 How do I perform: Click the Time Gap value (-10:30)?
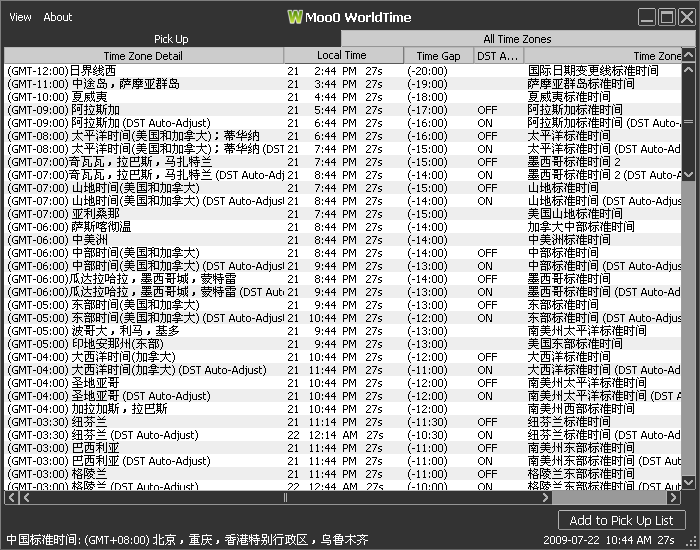[x=427, y=435]
